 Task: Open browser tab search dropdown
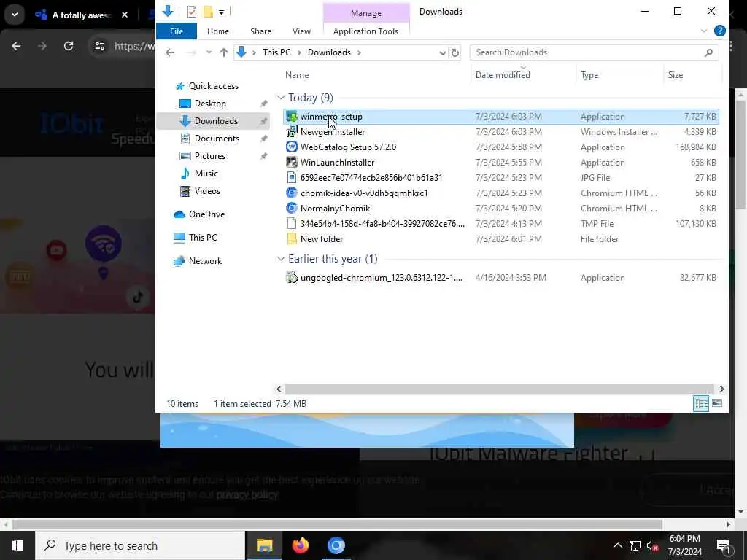click(15, 15)
